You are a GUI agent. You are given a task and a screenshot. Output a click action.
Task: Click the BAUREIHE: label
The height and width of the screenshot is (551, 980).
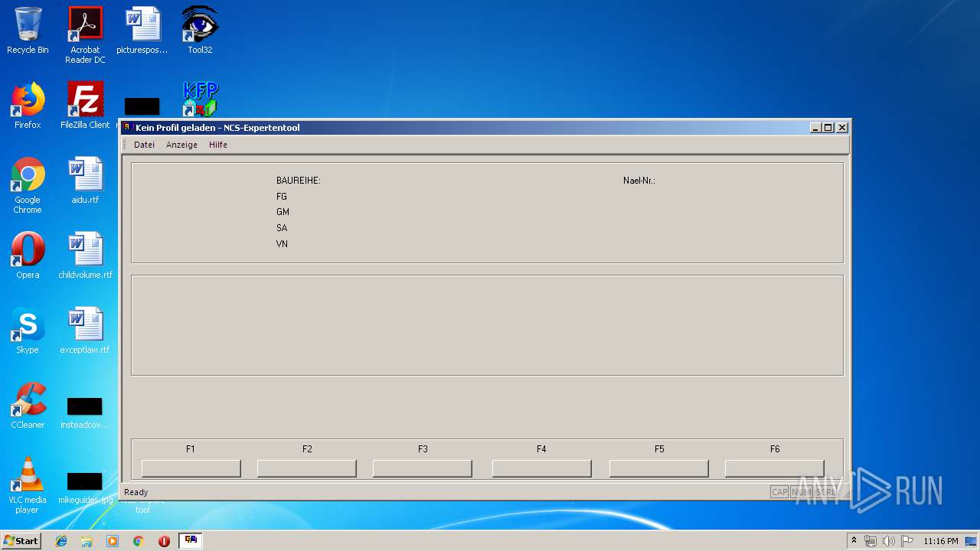[x=299, y=181]
